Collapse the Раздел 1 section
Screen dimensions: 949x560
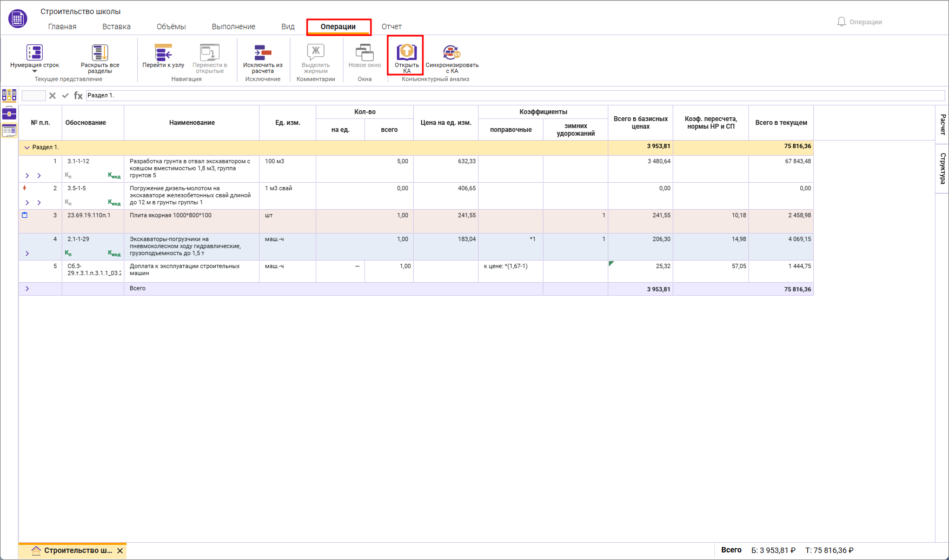[26, 148]
